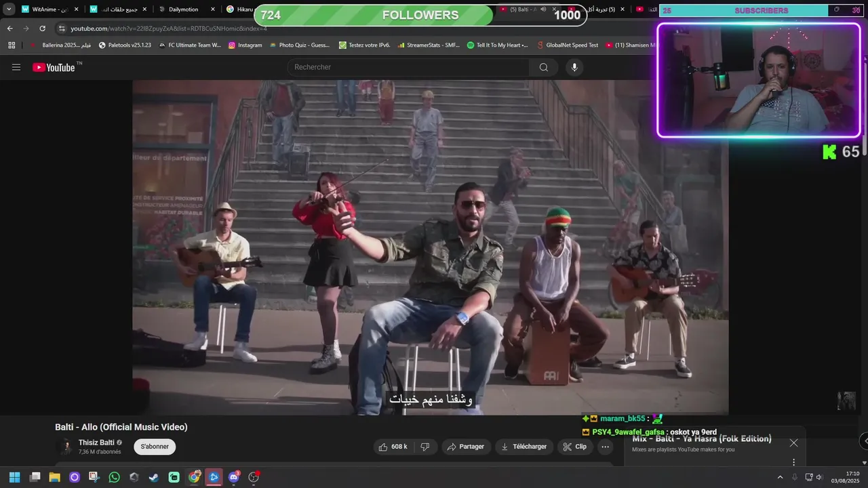Open Discord from the taskbar
This screenshot has height=488, width=868.
234,477
